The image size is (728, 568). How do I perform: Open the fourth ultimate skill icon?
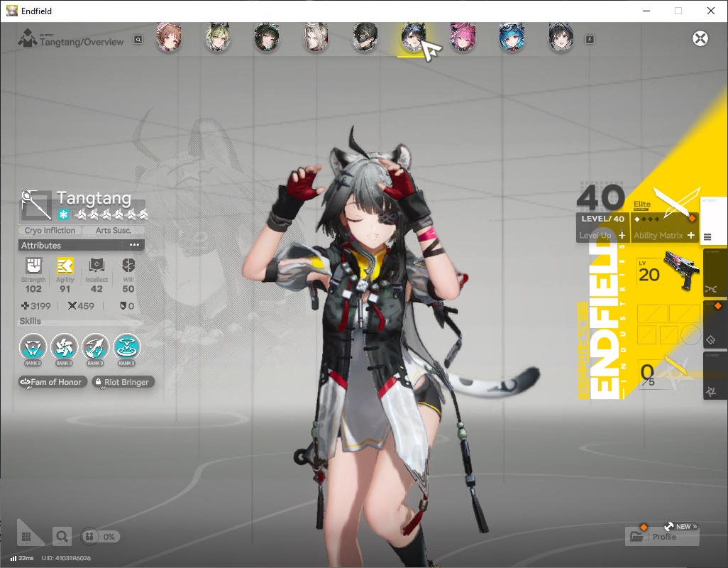(x=126, y=347)
